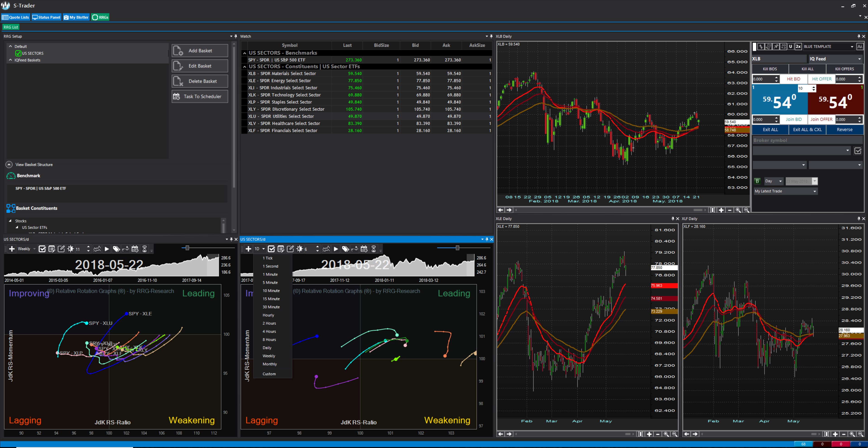
Task: Open the Day order duration dropdown
Action: pyautogui.click(x=774, y=181)
